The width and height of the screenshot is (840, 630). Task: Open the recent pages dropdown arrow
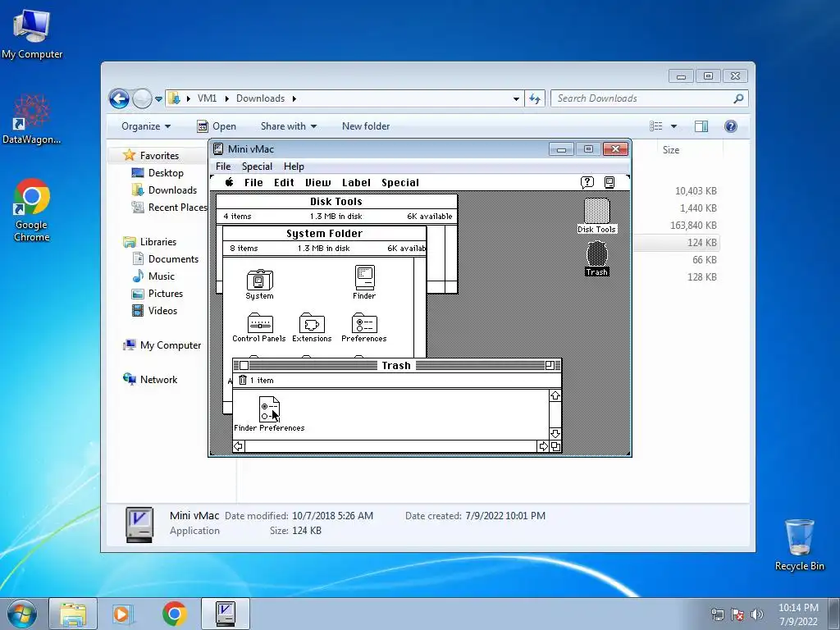tap(158, 99)
